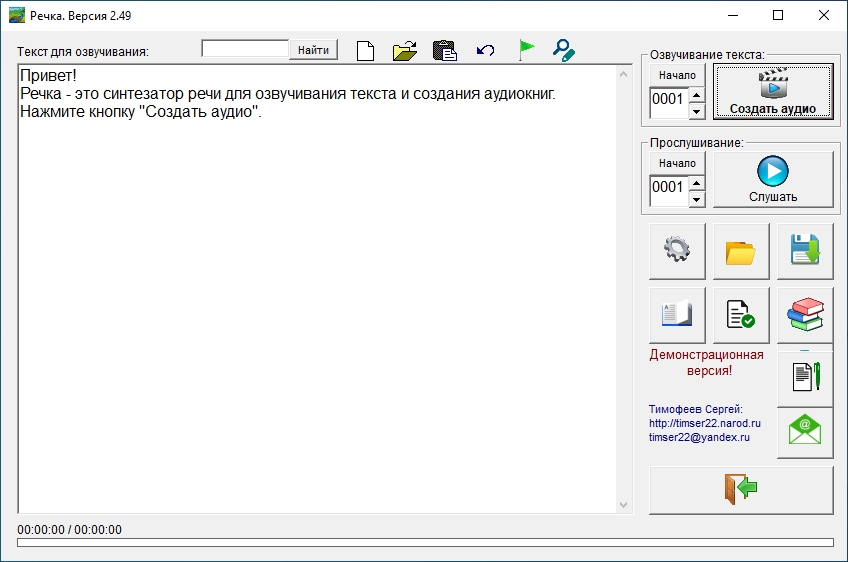
Task: Increase Озвучивание start number with up arrow
Action: pyautogui.click(x=697, y=95)
